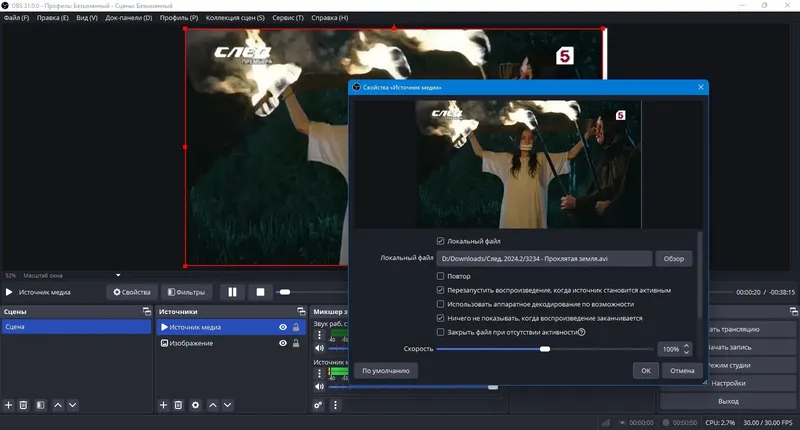The width and height of the screenshot is (800, 430).
Task: Adjust media source volume slider handle
Action: tap(492, 387)
